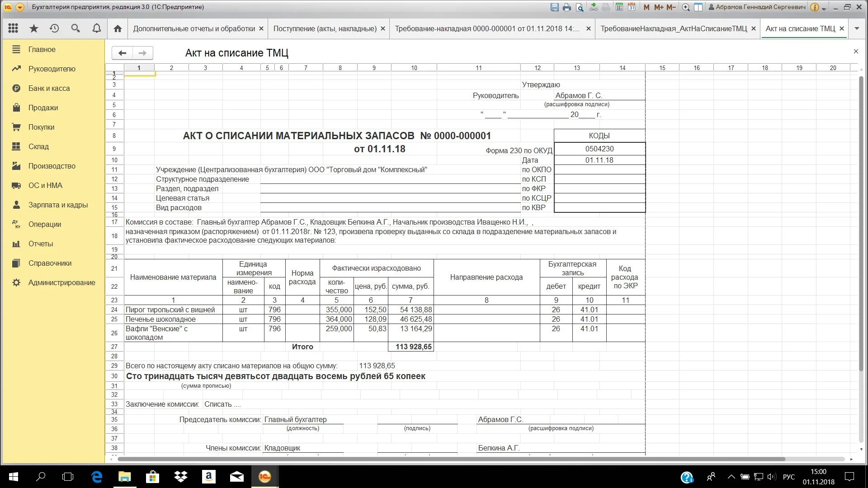Select column header 10 in spreadsheet
This screenshot has width=868, height=488.
[x=414, y=68]
